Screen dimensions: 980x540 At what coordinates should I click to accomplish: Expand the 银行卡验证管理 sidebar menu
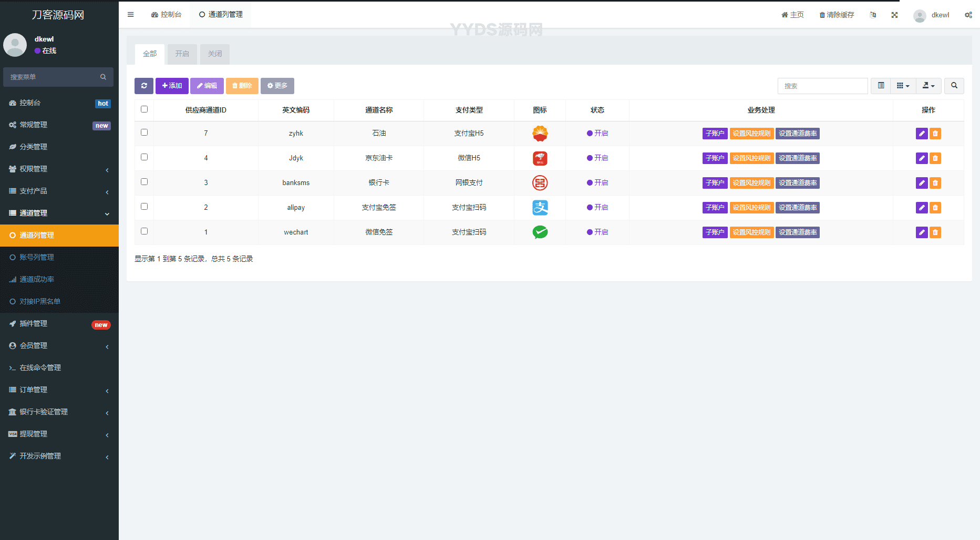point(59,412)
